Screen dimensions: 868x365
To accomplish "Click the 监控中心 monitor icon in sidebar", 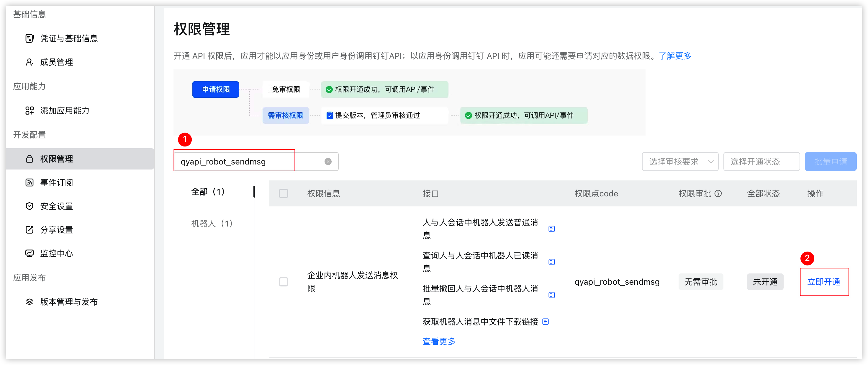I will click(29, 253).
